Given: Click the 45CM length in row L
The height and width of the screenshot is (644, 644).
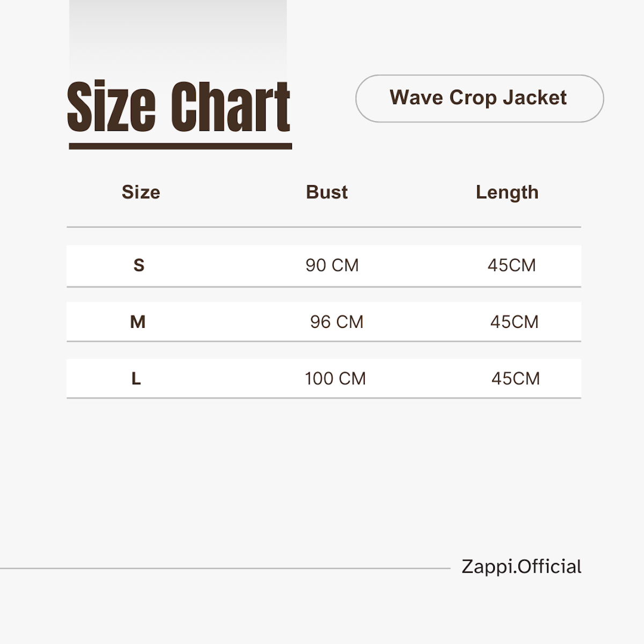Looking at the screenshot, I should pos(516,379).
